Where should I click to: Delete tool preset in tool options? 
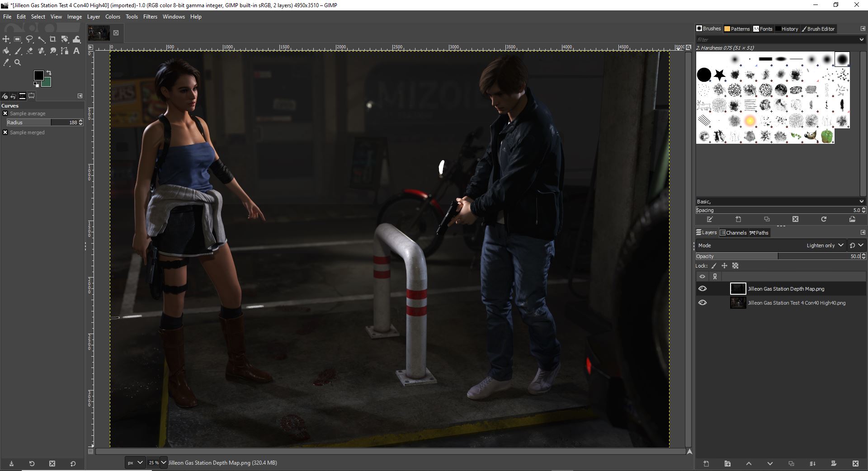pos(52,464)
